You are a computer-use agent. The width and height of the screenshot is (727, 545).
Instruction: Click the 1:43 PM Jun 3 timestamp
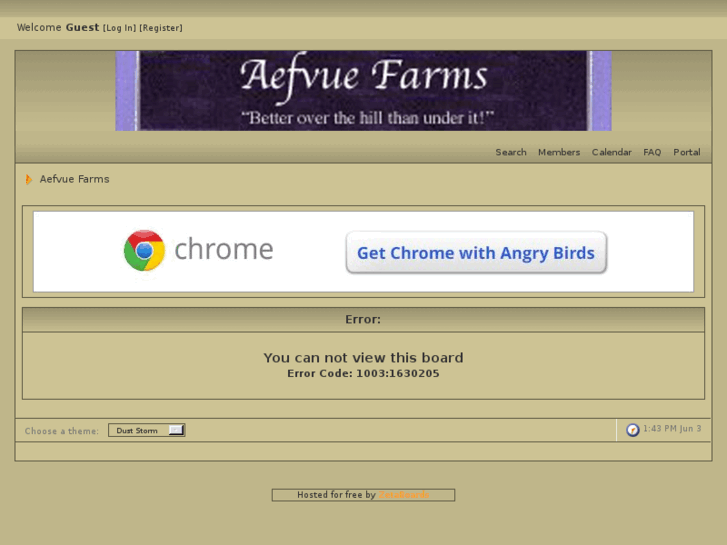(672, 429)
